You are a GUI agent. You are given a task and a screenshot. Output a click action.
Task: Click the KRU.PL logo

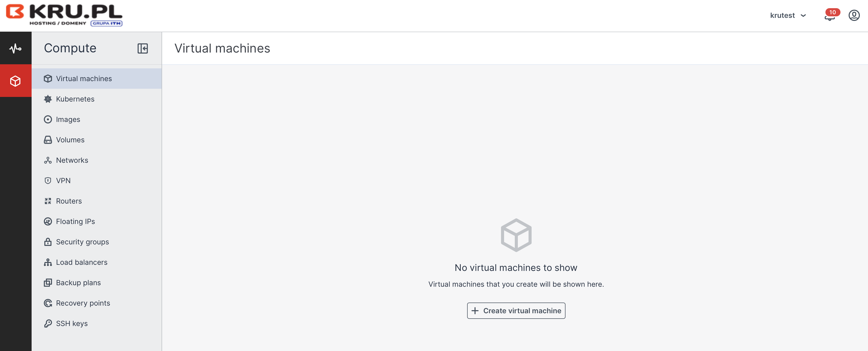point(64,15)
